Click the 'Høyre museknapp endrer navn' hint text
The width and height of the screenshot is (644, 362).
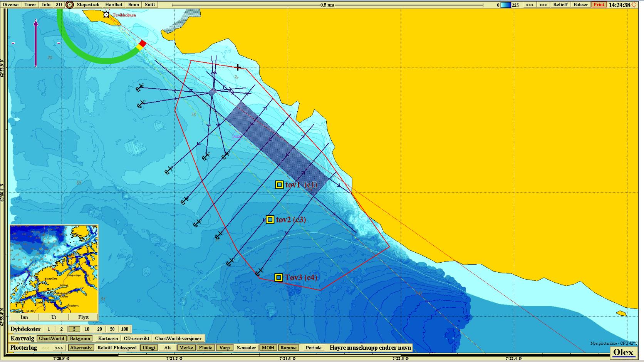(370, 348)
